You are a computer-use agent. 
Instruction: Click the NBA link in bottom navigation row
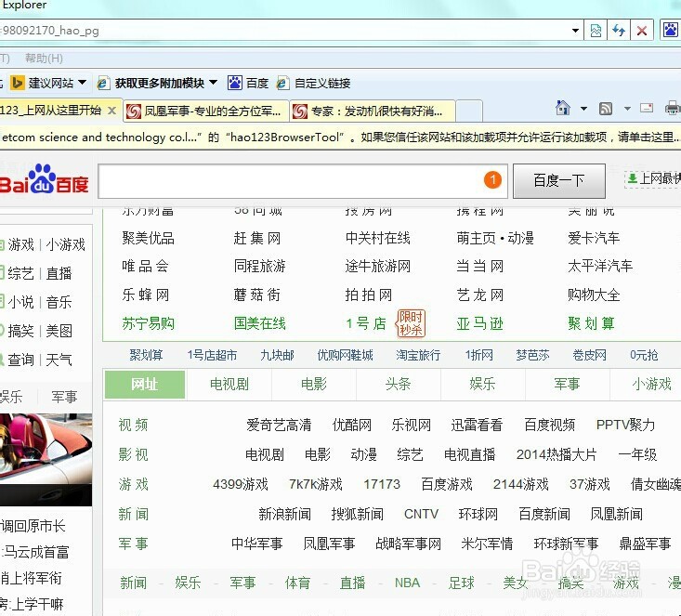(x=407, y=583)
